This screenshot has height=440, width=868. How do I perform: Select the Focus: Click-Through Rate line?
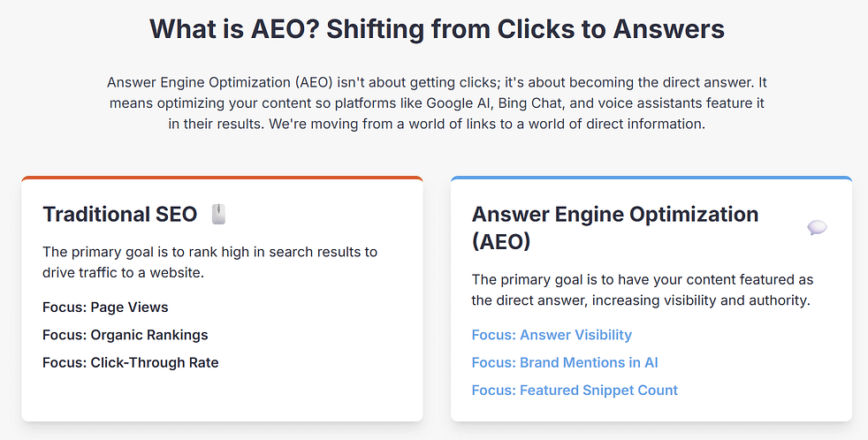pos(131,362)
